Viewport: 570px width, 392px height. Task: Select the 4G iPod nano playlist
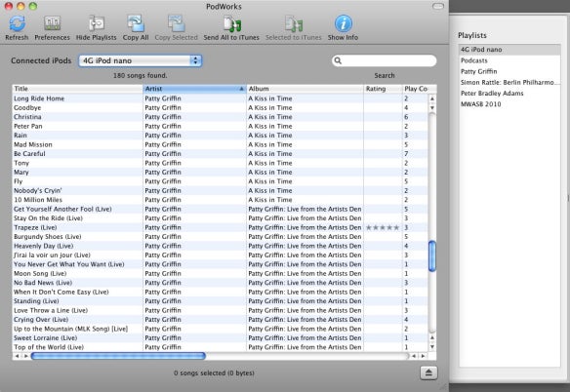pyautogui.click(x=509, y=50)
